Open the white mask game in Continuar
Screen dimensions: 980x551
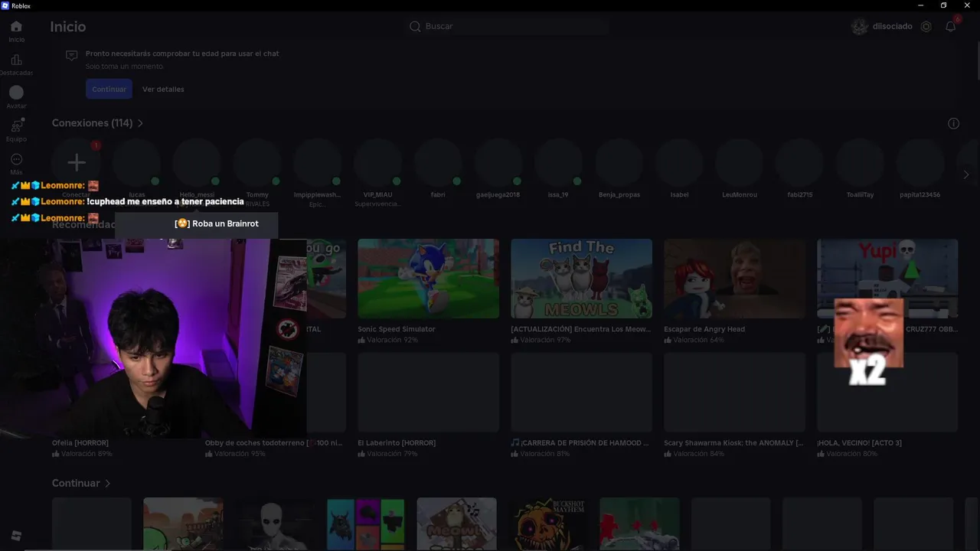pos(274,524)
